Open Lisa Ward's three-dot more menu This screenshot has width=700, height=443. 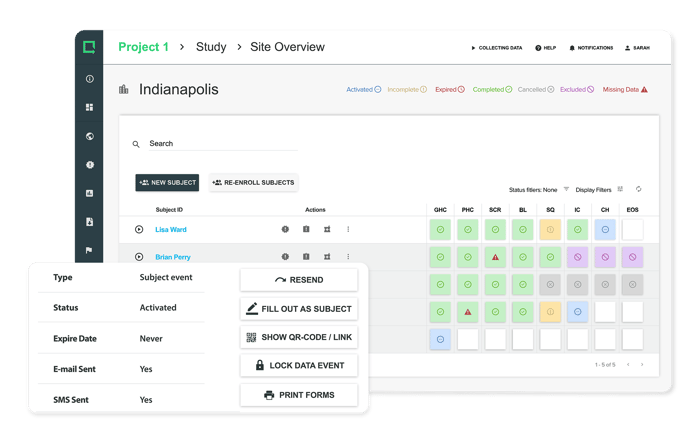[x=348, y=229]
